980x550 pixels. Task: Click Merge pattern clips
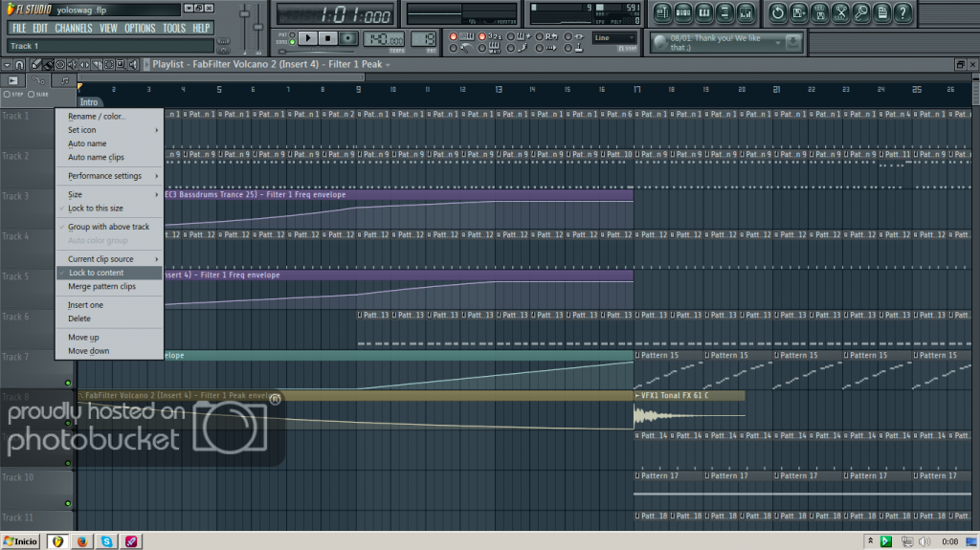point(101,286)
